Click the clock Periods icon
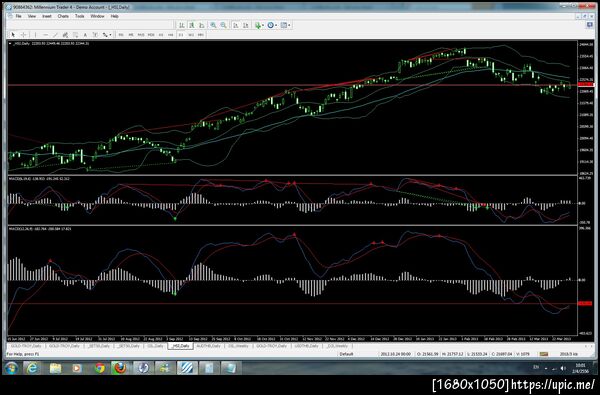 coord(271,25)
